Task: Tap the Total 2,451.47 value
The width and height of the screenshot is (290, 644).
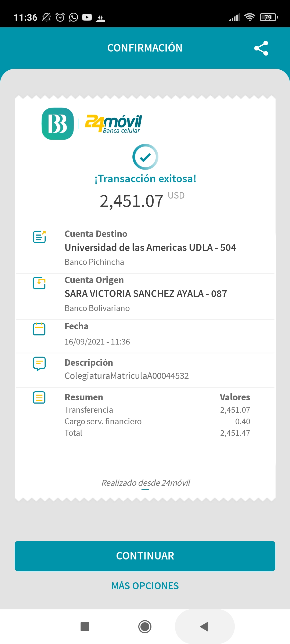Action: point(235,433)
